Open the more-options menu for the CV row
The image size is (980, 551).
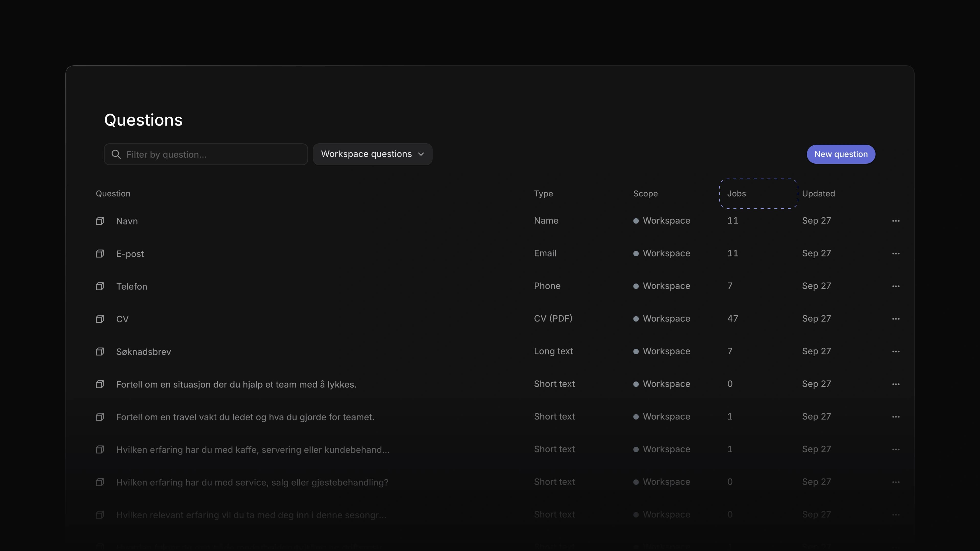896,319
